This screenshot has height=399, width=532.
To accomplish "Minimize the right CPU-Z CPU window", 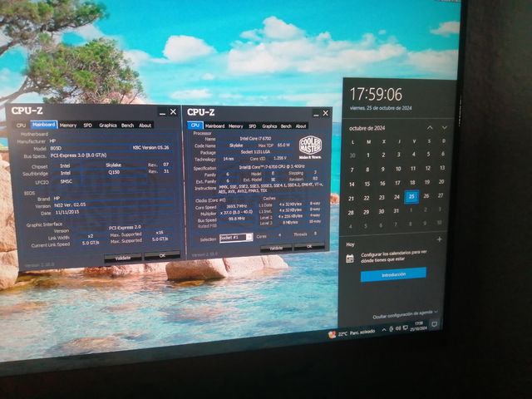I will 316,114.
